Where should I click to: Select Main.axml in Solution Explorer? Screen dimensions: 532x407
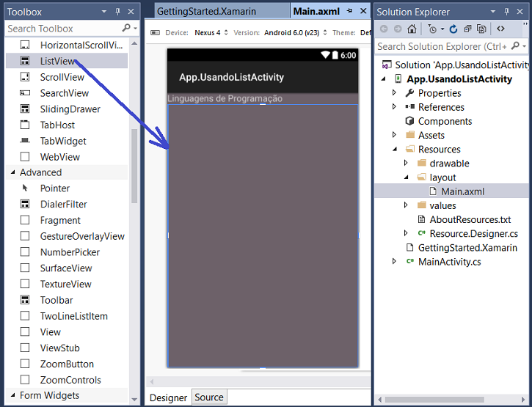coord(462,191)
